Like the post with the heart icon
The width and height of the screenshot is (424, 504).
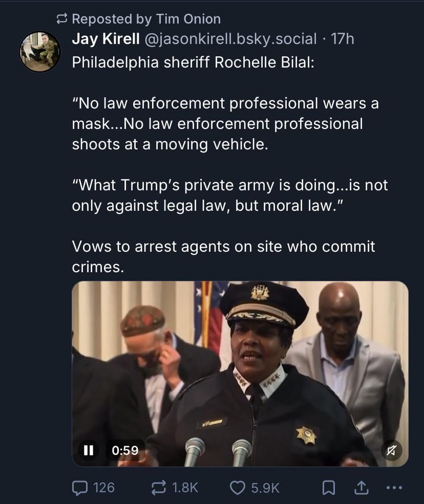[x=237, y=488]
